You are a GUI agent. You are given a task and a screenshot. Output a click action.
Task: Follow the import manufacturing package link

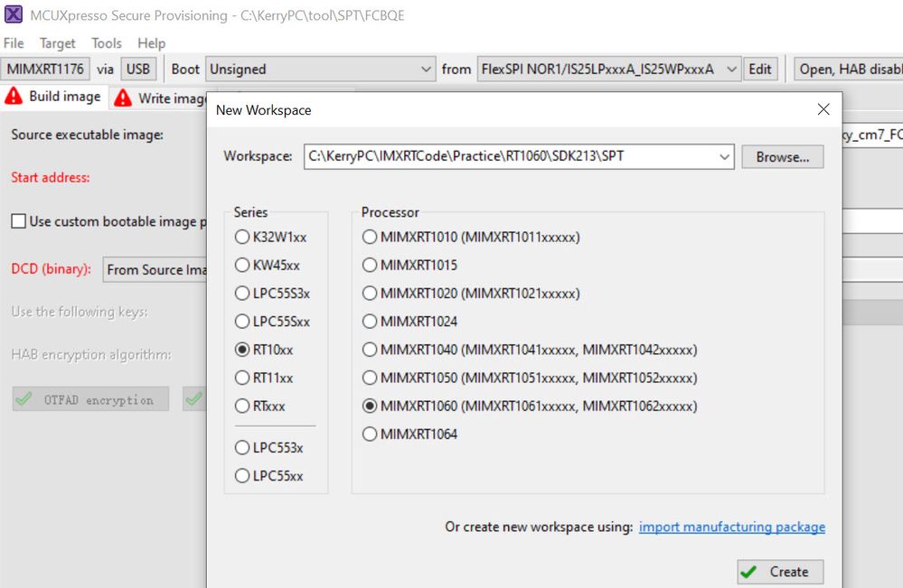pos(731,527)
